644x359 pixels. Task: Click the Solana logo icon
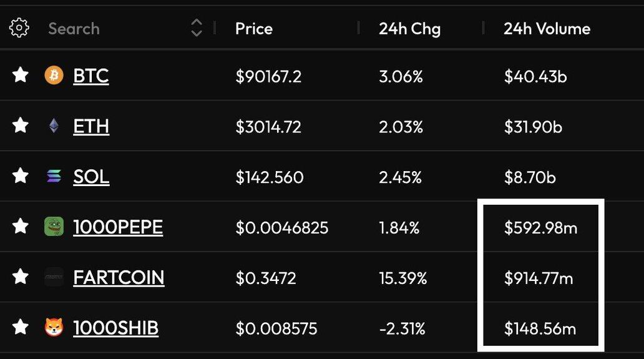54,177
